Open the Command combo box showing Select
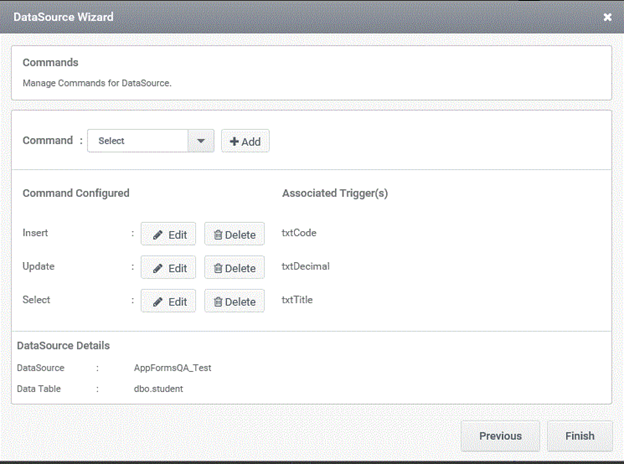624x464 pixels. pos(151,140)
